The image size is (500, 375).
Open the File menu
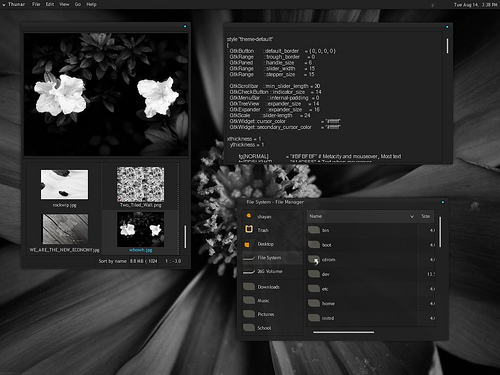pyautogui.click(x=36, y=4)
